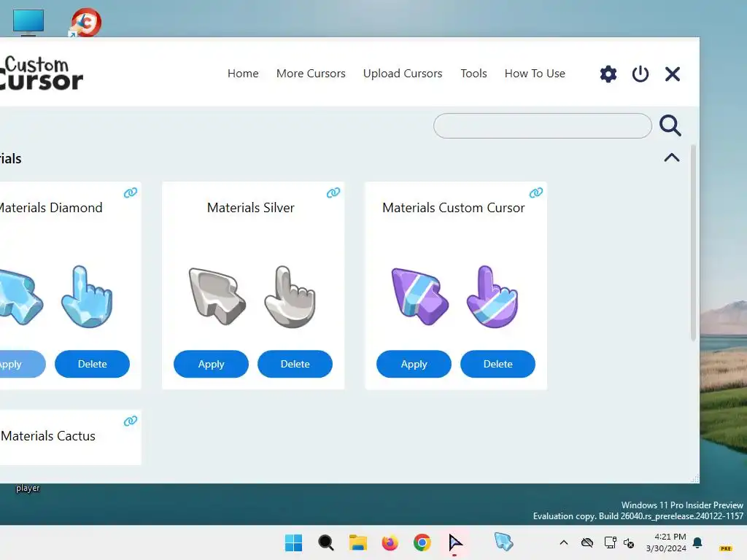747x560 pixels.
Task: Click the cloud sync tray icon
Action: pos(587,542)
